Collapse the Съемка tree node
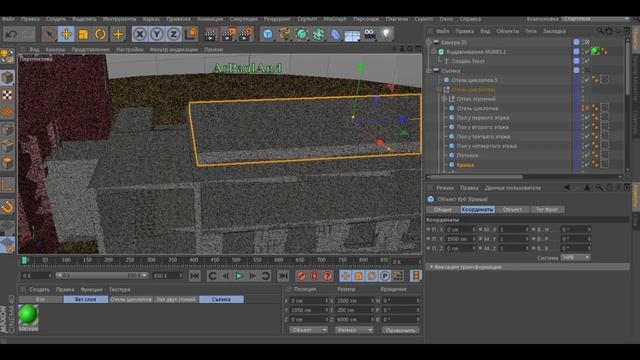The width and height of the screenshot is (640, 360). (x=429, y=71)
